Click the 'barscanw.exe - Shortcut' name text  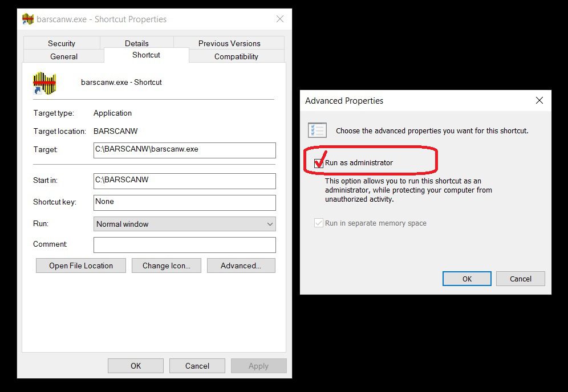tap(121, 82)
